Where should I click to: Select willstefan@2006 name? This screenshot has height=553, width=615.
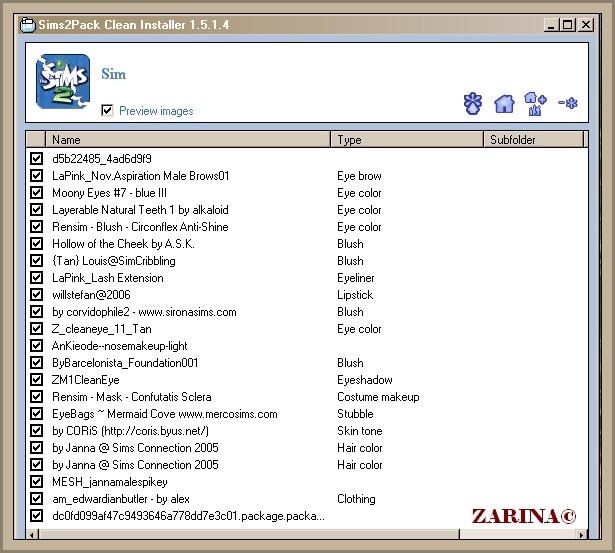tap(91, 295)
